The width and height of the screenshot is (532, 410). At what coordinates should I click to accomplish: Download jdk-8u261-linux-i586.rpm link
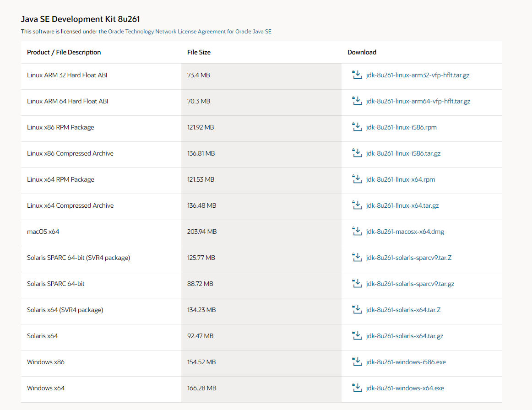click(402, 128)
